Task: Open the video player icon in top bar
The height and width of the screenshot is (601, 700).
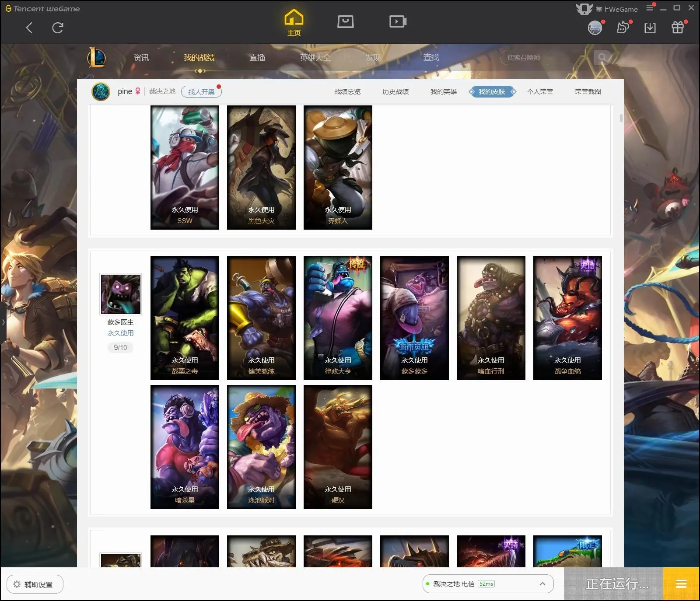Action: coord(398,21)
